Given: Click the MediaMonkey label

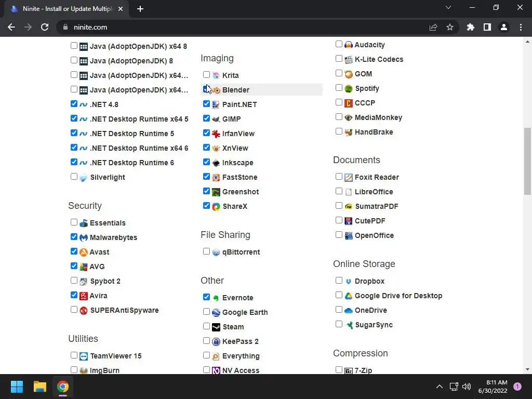Looking at the screenshot, I should 378,118.
